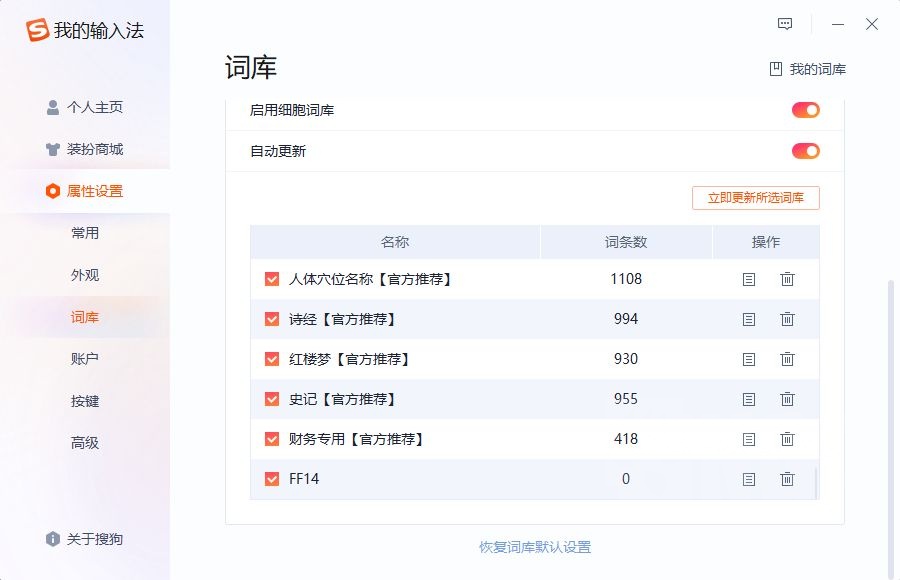This screenshot has height=580, width=900.
Task: Click the 恢复词库默认设置 link
Action: coord(535,547)
